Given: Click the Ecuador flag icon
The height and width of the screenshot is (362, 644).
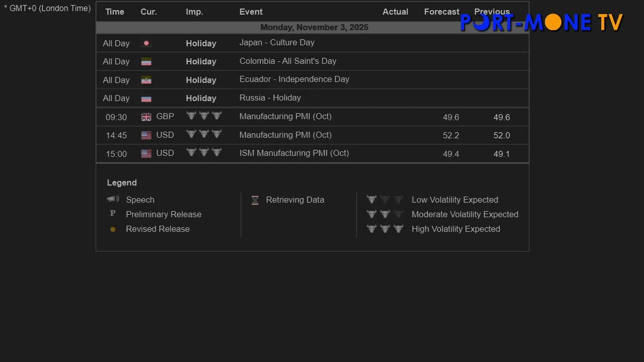Looking at the screenshot, I should (146, 80).
